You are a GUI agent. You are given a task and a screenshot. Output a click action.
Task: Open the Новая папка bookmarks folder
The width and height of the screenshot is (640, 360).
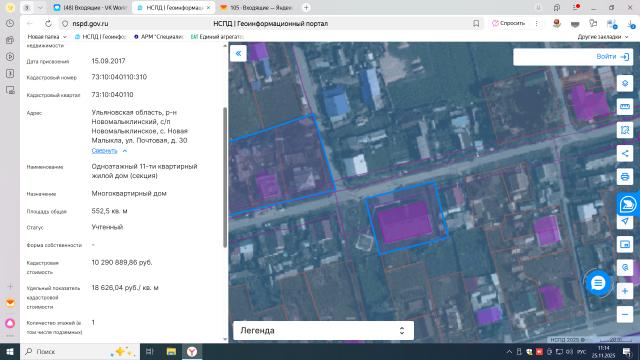click(x=47, y=37)
